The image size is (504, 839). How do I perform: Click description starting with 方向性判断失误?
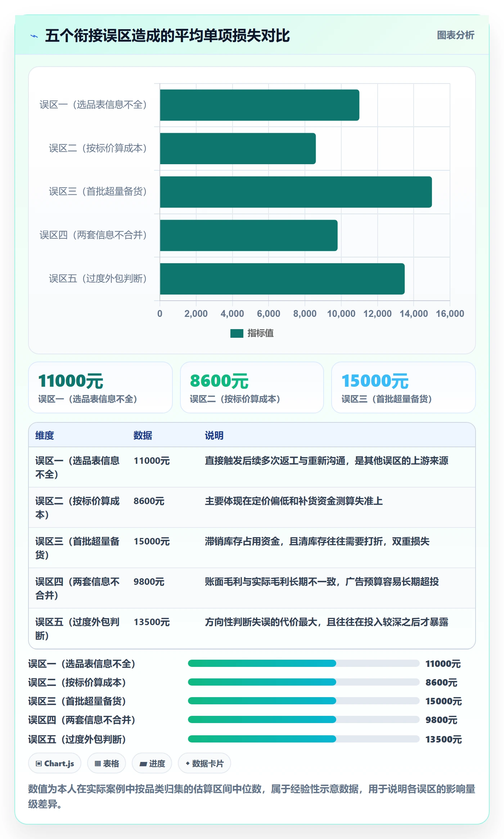(327, 622)
